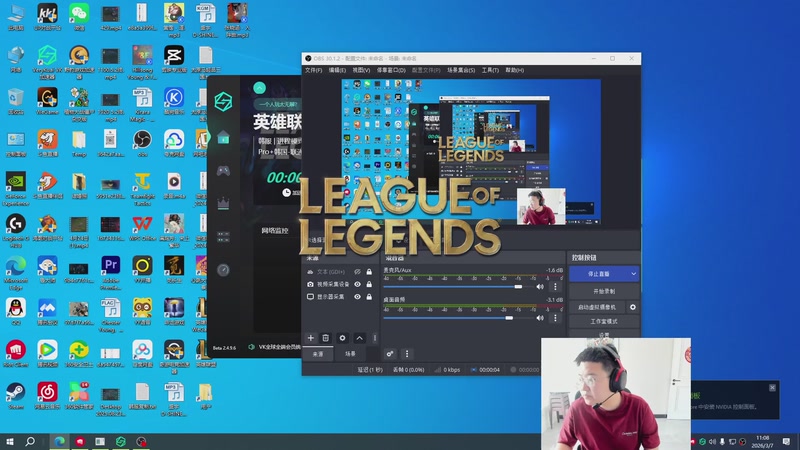800x450 pixels.
Task: Open the crown VIP icon in accelerator sidebar
Action: coord(223,203)
